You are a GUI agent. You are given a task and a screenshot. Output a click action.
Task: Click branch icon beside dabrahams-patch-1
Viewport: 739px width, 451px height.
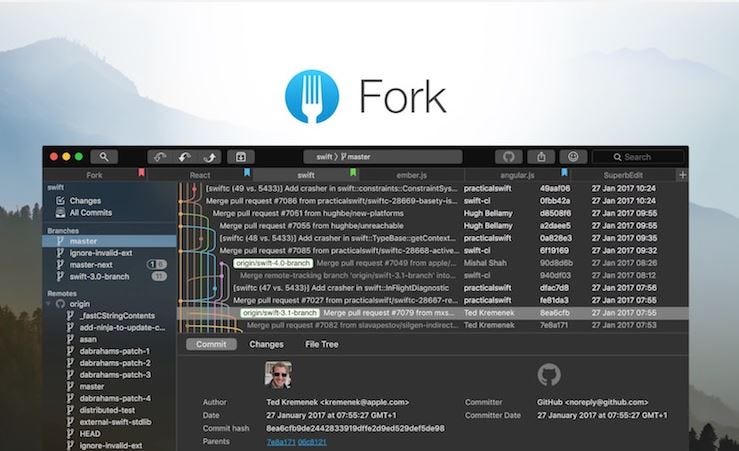pos(70,351)
